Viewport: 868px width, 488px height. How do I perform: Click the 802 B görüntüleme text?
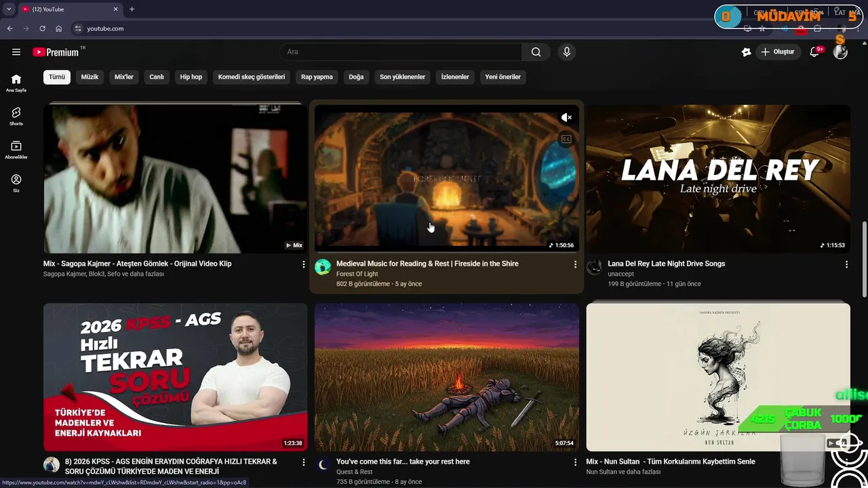[363, 284]
